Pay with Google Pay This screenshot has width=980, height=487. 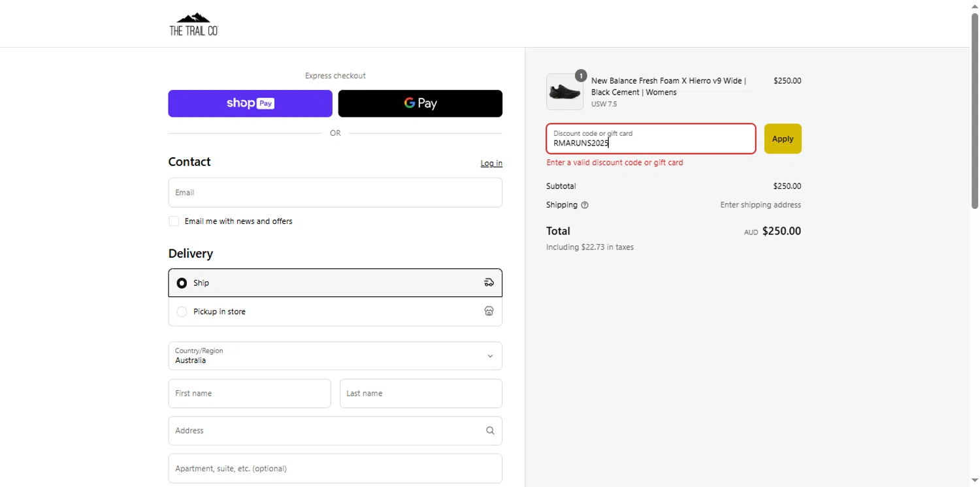(x=420, y=103)
